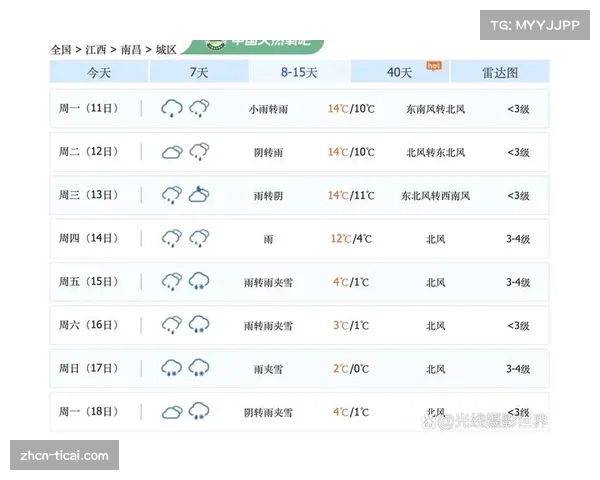
Task: Click 城区 breadcrumb link
Action: tap(166, 50)
